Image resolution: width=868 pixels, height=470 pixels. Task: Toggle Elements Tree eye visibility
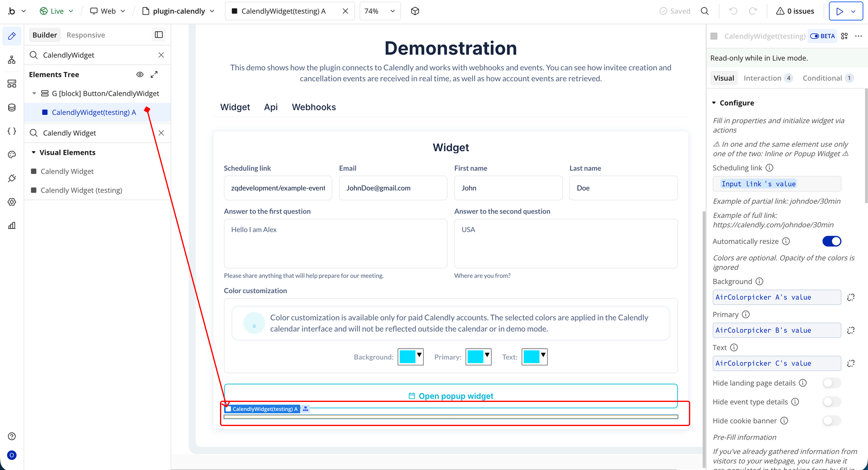coord(140,74)
